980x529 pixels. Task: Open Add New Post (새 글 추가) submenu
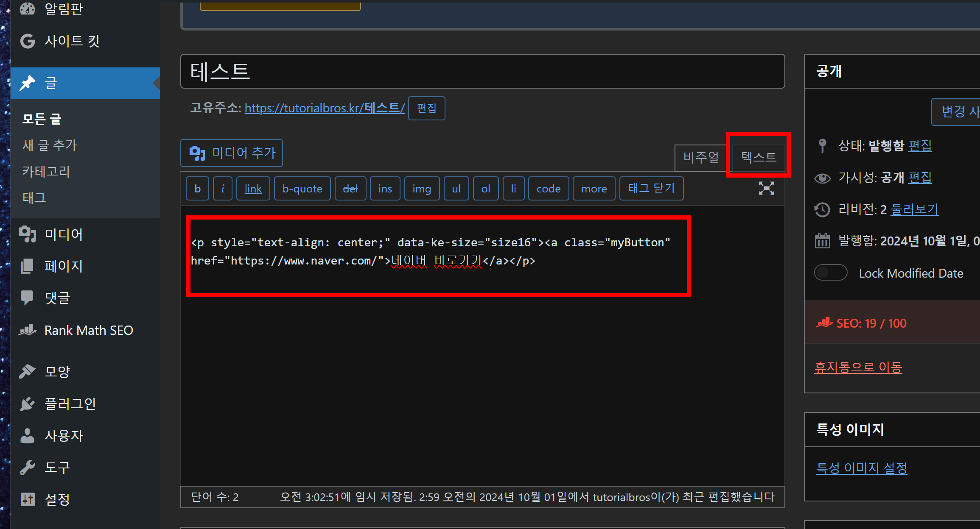point(50,145)
